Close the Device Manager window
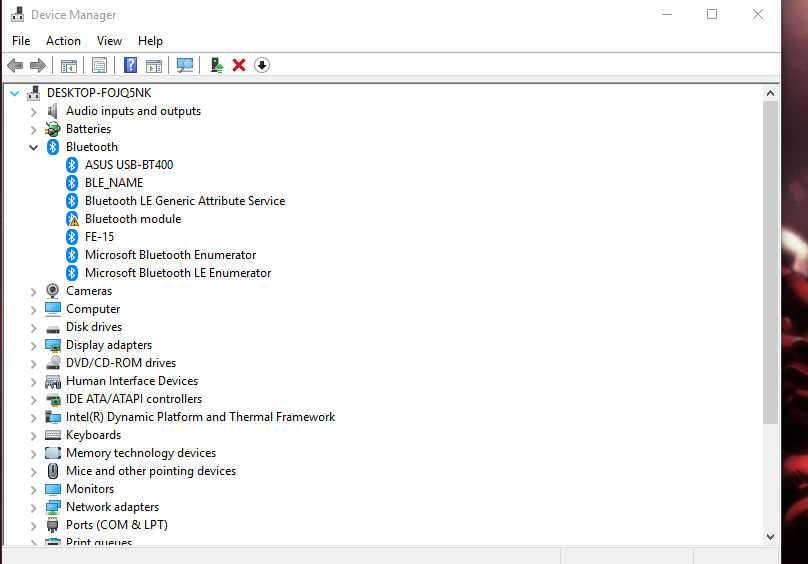The image size is (808, 564). click(x=758, y=14)
